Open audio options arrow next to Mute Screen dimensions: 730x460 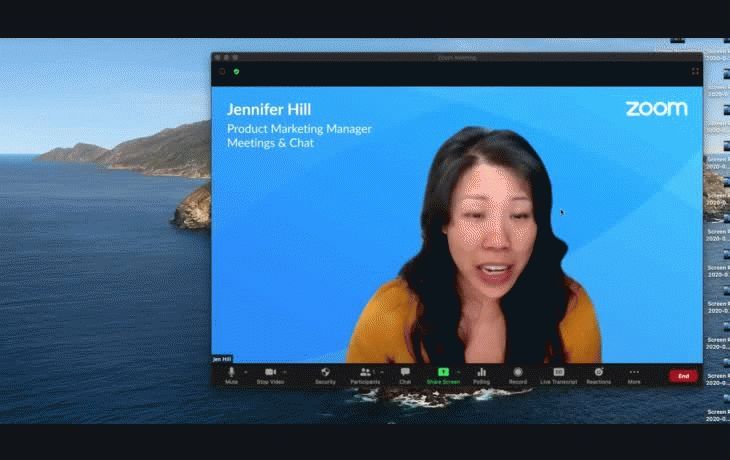(x=246, y=372)
